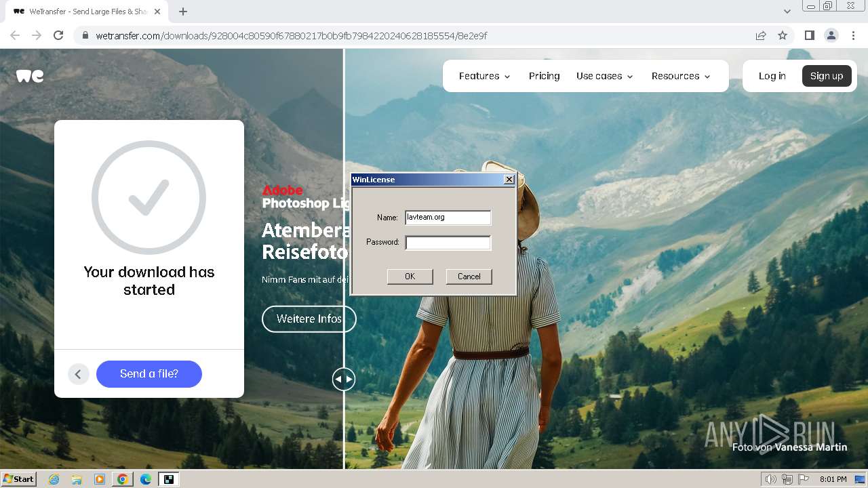Click the WeTransfer logo
This screenshot has width=868, height=488.
click(x=30, y=76)
